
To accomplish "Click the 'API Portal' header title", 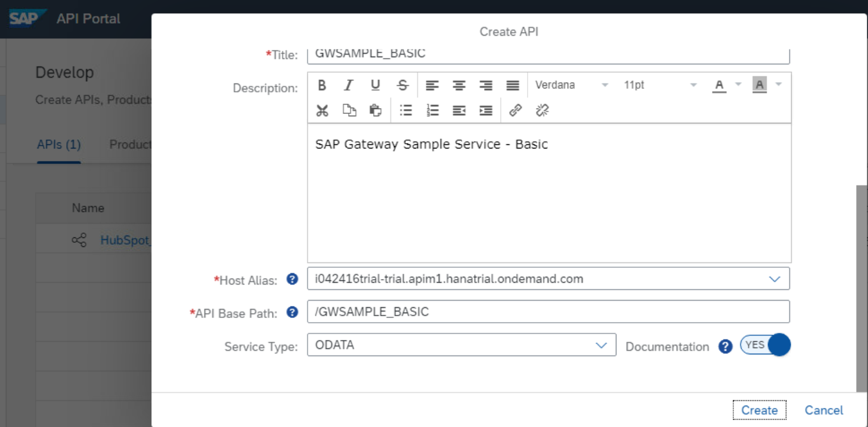I will coord(88,18).
